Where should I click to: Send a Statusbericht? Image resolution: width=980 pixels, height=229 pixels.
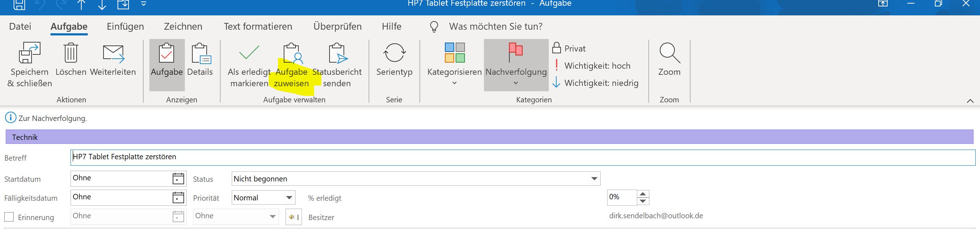pyautogui.click(x=337, y=65)
